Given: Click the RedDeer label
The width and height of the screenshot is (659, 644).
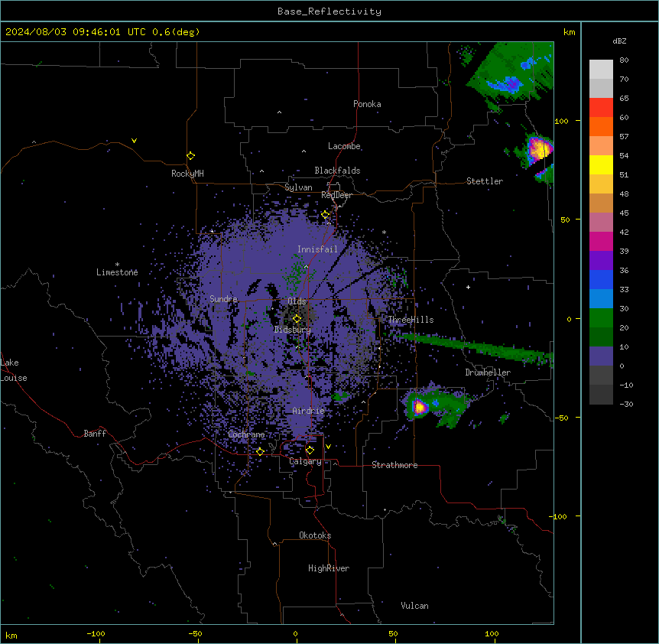Looking at the screenshot, I should [336, 195].
